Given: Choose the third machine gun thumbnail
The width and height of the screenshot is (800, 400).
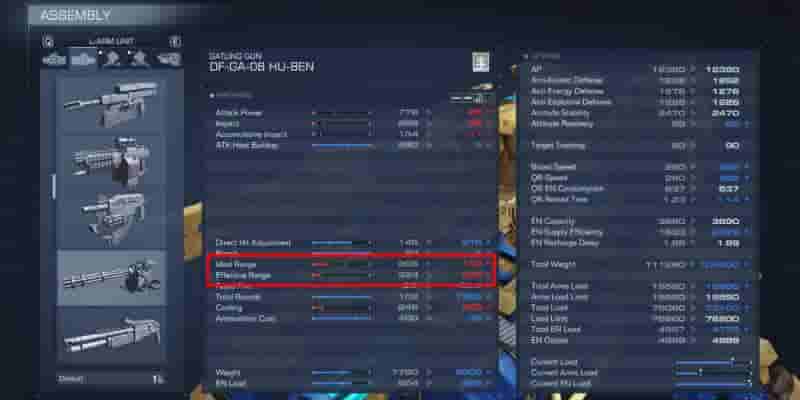Looking at the screenshot, I should click(x=111, y=218).
